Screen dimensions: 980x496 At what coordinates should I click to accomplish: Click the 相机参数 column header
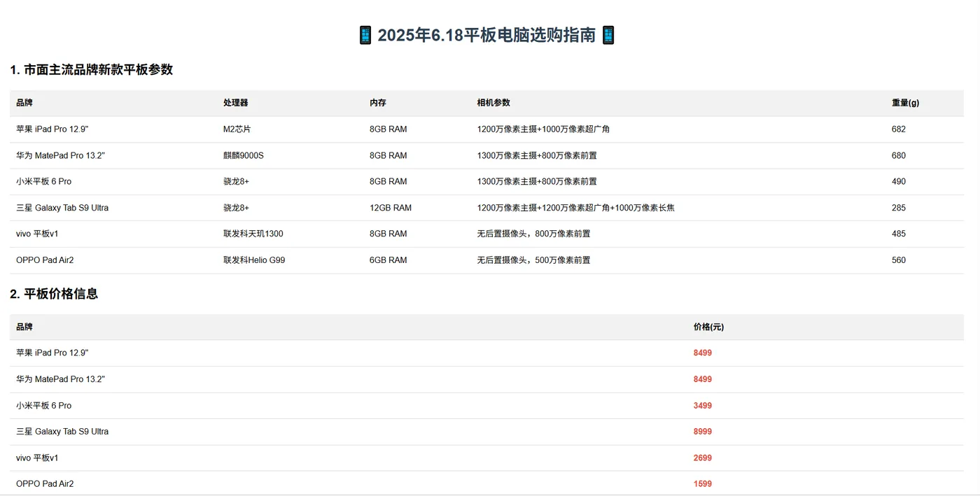tap(493, 103)
